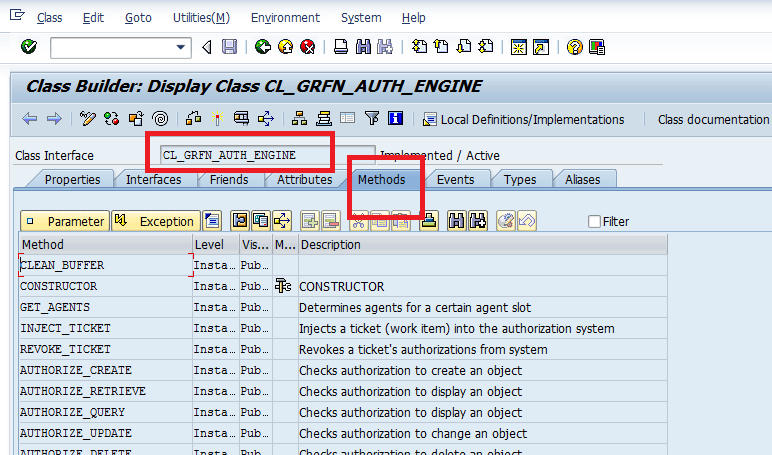
Task: Open the Help menu
Action: (x=413, y=18)
